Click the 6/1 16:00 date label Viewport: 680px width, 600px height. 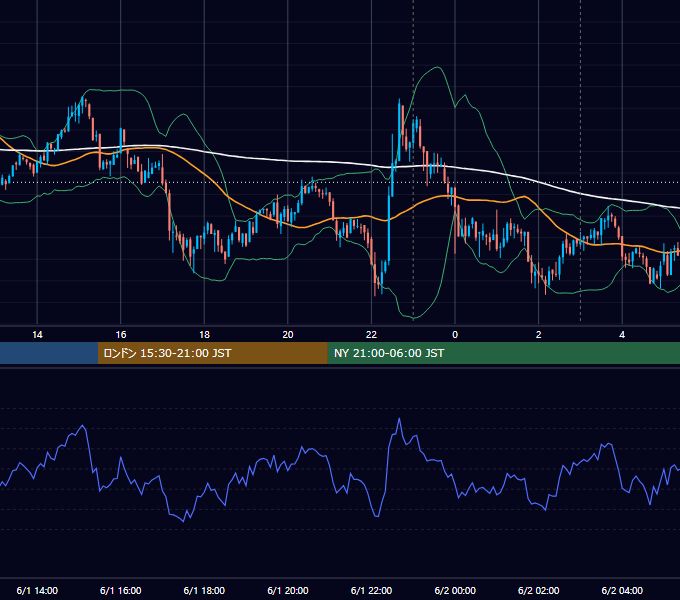coord(121,590)
